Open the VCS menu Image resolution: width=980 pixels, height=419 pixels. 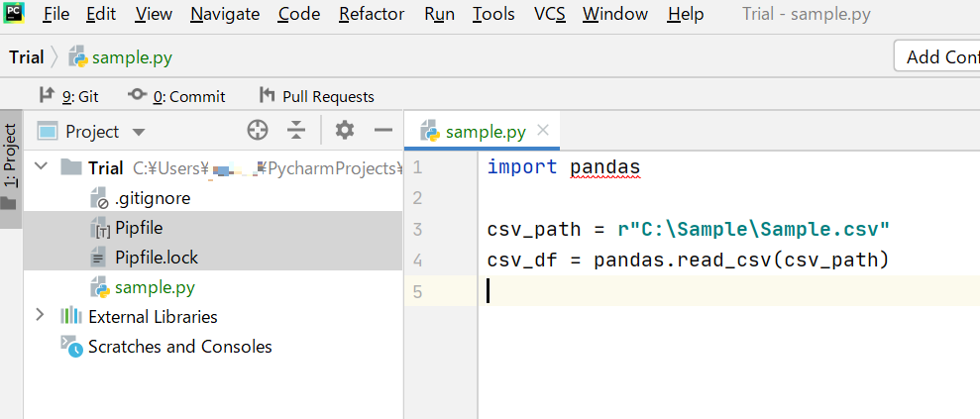[x=550, y=14]
